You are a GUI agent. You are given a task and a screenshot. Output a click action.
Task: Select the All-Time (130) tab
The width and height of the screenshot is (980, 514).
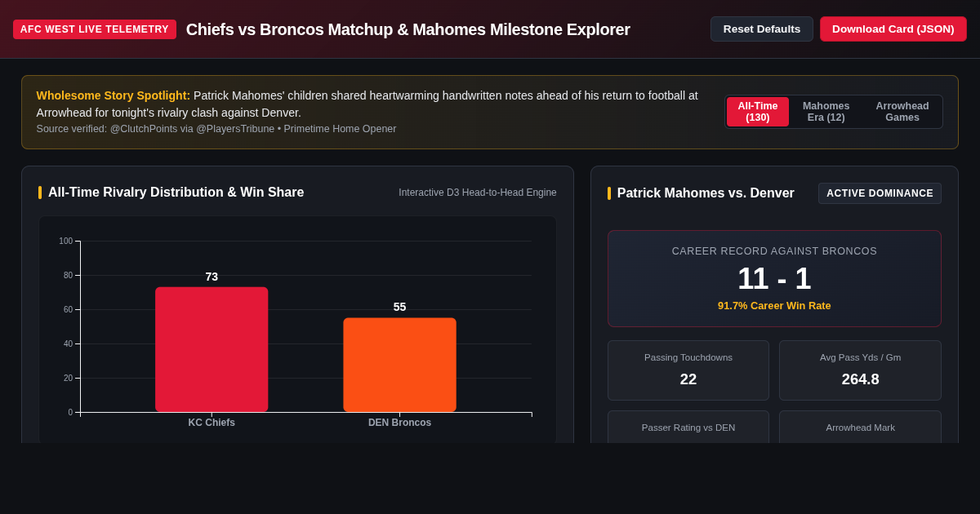(x=758, y=112)
